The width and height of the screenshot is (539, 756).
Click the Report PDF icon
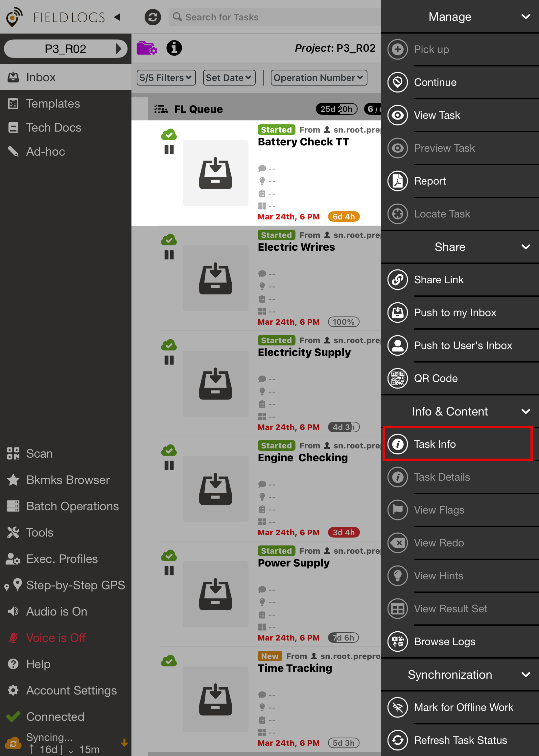coord(397,181)
